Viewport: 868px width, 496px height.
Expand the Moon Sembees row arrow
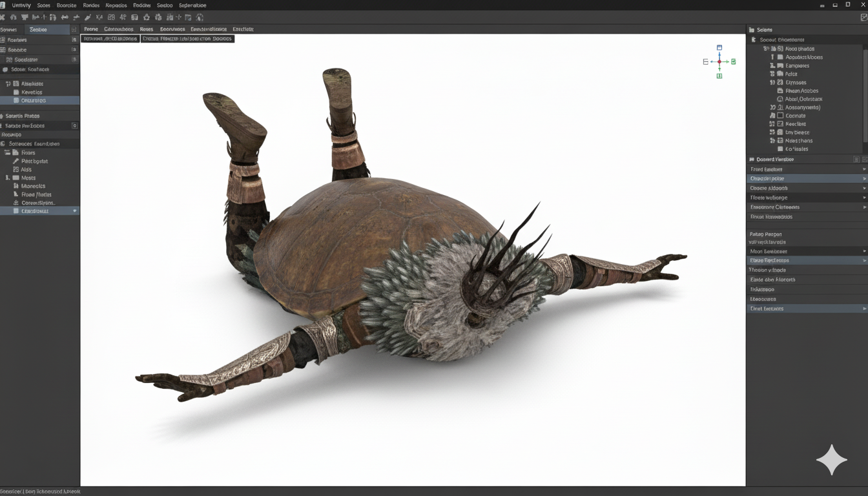[x=864, y=251]
